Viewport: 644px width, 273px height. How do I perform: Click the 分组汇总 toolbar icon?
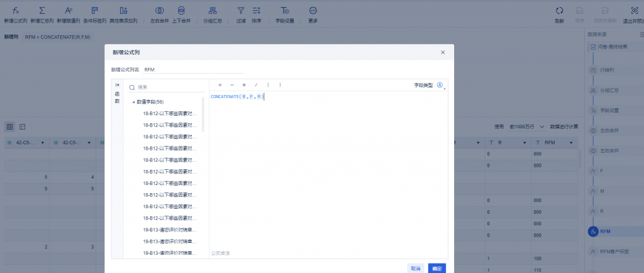click(x=213, y=11)
